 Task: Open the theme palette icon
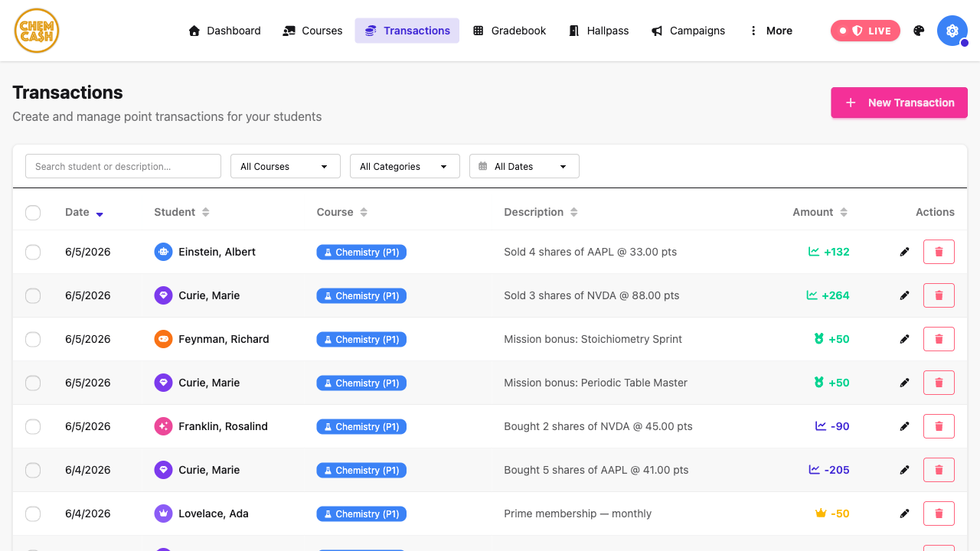click(919, 31)
